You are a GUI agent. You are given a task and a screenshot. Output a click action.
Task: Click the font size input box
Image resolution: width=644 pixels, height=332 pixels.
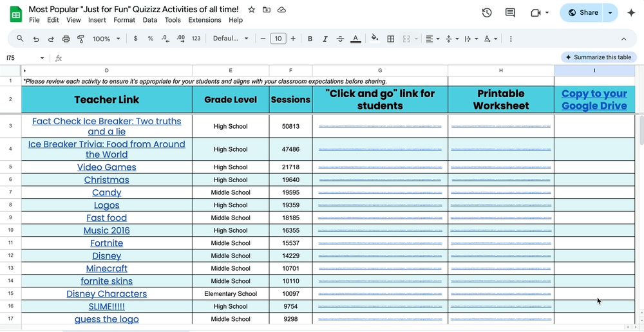(x=278, y=39)
